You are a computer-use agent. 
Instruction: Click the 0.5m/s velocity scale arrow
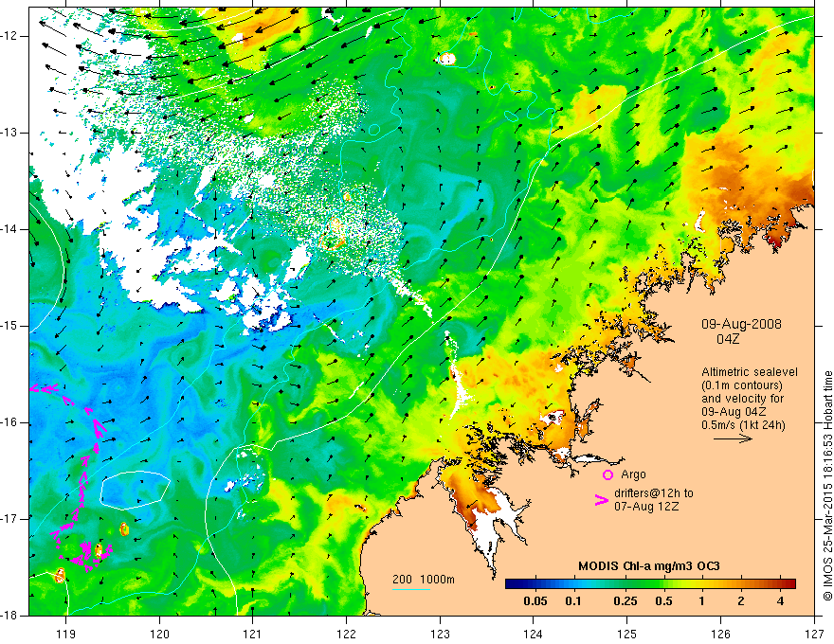point(733,438)
